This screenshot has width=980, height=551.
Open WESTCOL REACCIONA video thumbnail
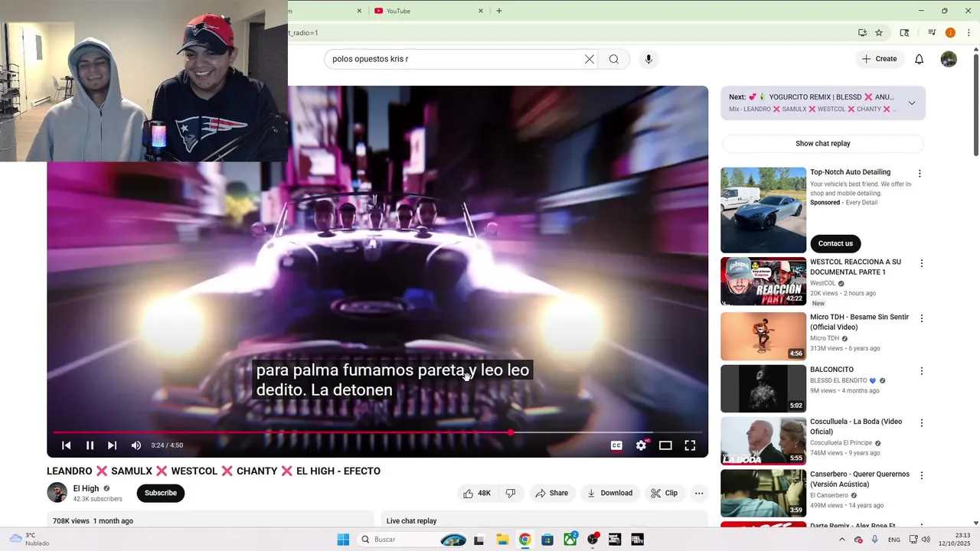pyautogui.click(x=763, y=282)
